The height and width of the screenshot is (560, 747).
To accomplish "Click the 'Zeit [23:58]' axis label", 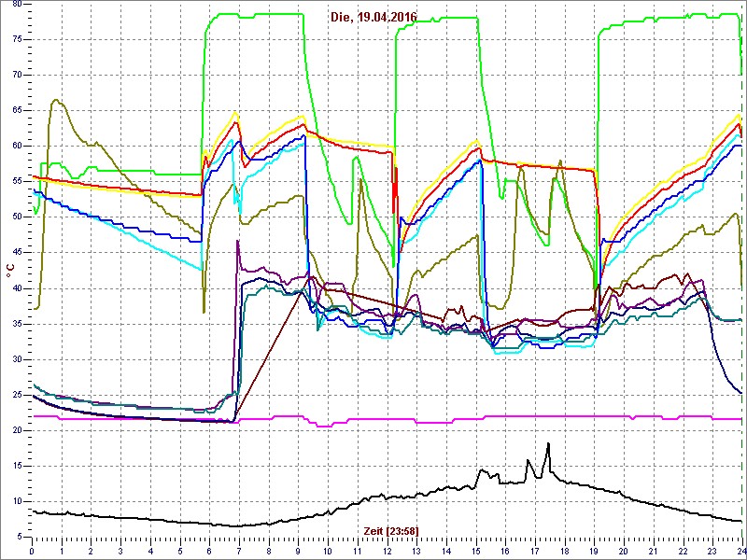I will (391, 530).
